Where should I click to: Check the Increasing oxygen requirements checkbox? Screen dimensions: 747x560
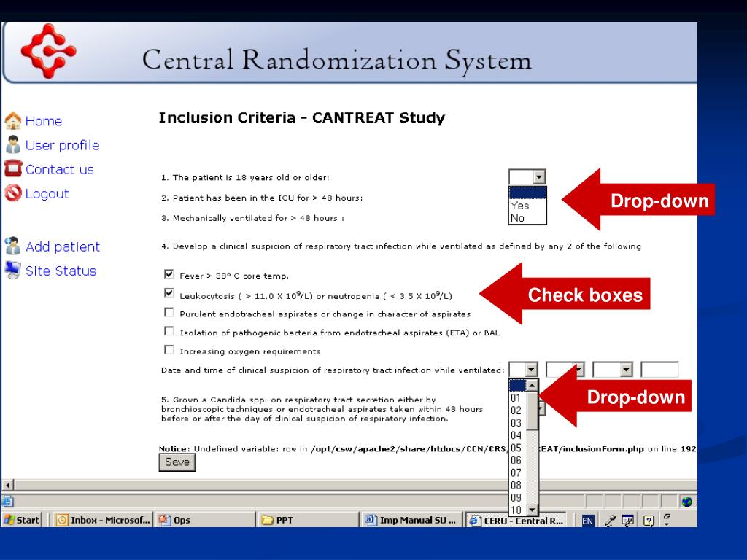[169, 349]
